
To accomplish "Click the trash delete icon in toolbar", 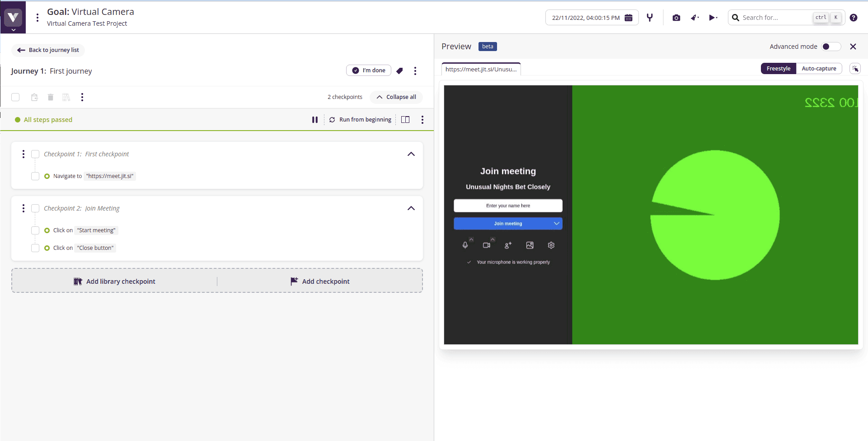I will coord(51,97).
